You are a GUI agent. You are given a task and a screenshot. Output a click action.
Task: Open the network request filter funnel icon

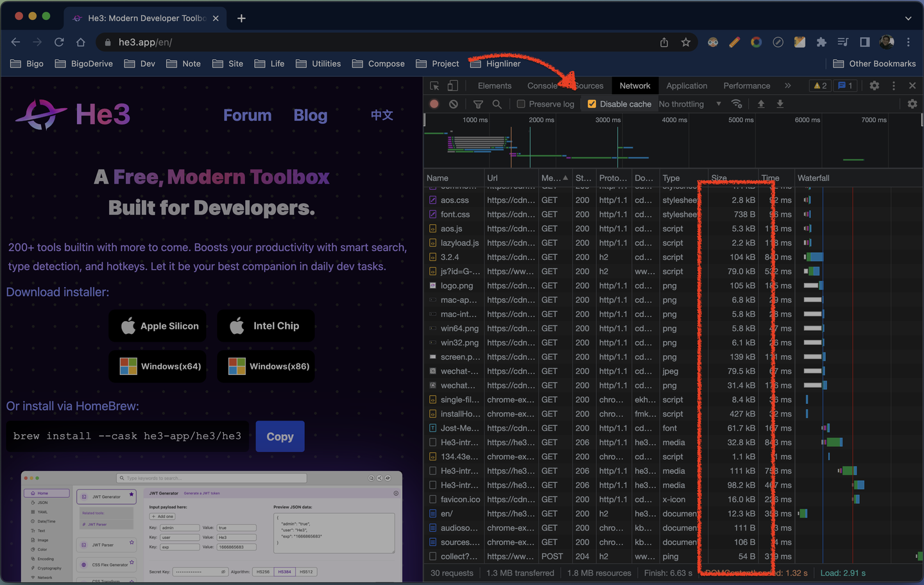tap(478, 103)
